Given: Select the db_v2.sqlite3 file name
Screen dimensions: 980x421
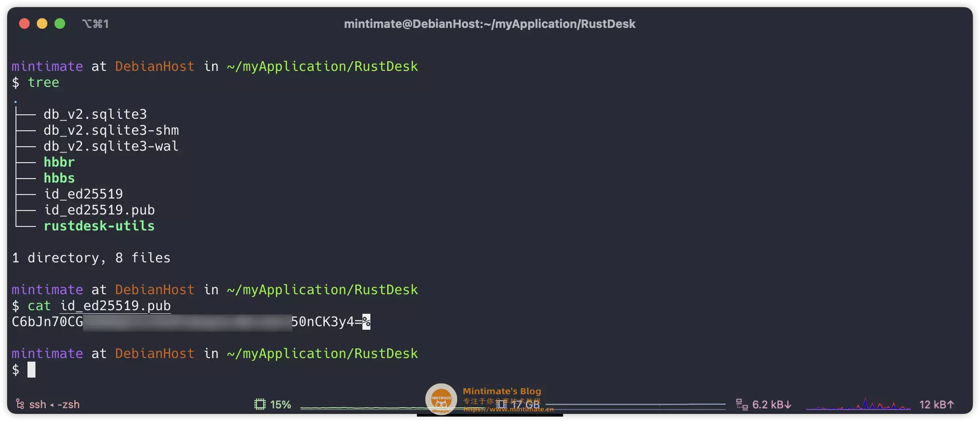Looking at the screenshot, I should tap(95, 114).
